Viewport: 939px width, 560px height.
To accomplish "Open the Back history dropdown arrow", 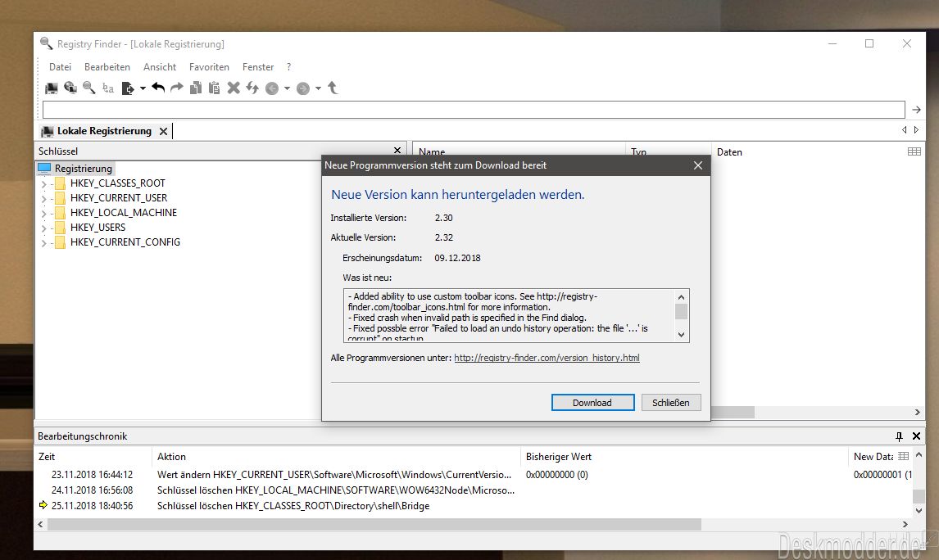I will click(287, 88).
